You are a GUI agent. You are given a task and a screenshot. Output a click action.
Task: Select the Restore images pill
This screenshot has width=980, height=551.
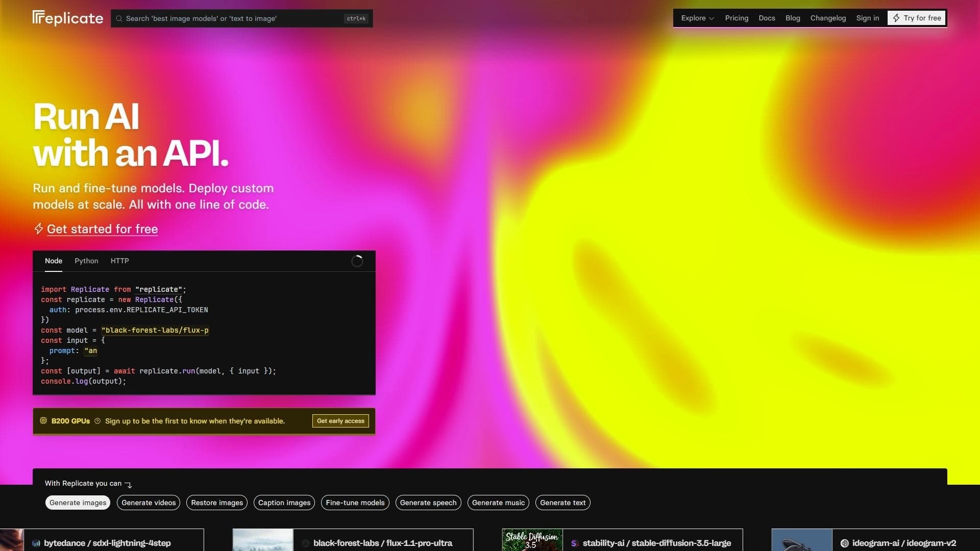[217, 503]
